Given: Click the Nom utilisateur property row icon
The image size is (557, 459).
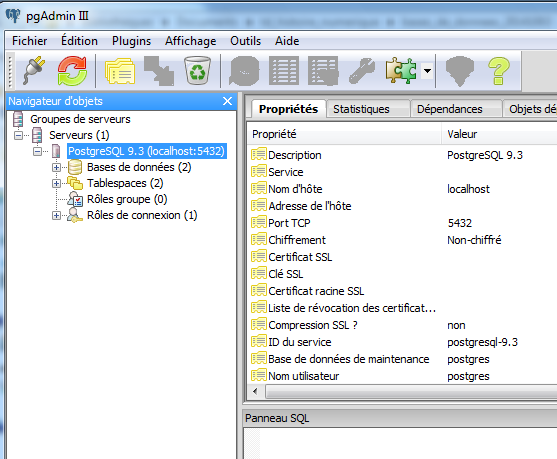Looking at the screenshot, I should [x=259, y=376].
